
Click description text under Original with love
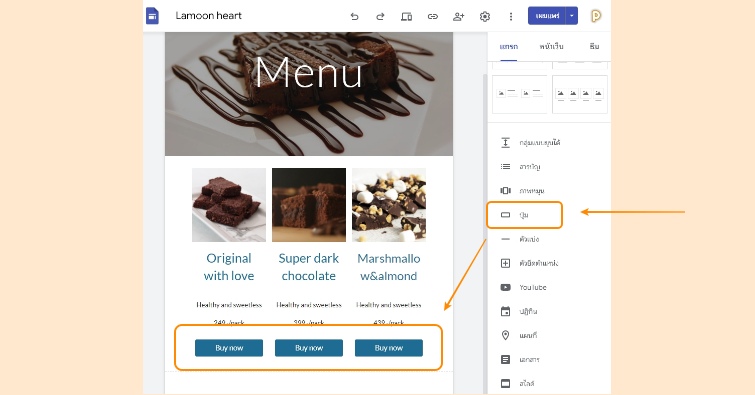(x=229, y=305)
